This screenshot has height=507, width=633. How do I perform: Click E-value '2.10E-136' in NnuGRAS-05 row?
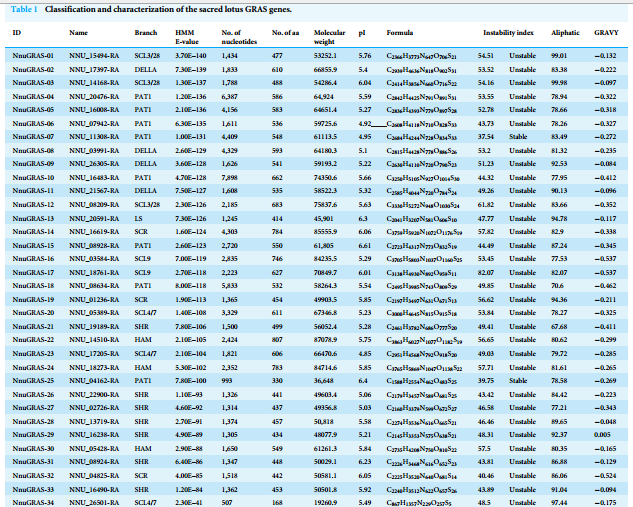click(191, 110)
